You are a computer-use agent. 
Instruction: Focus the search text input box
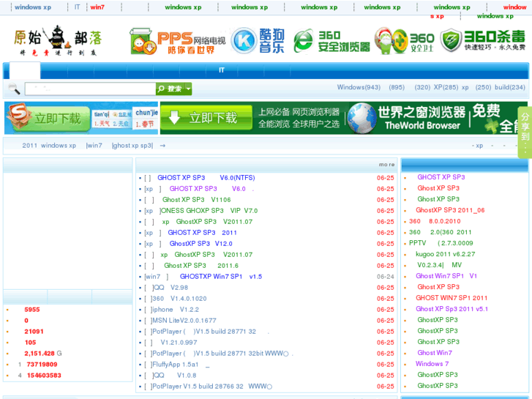click(90, 89)
